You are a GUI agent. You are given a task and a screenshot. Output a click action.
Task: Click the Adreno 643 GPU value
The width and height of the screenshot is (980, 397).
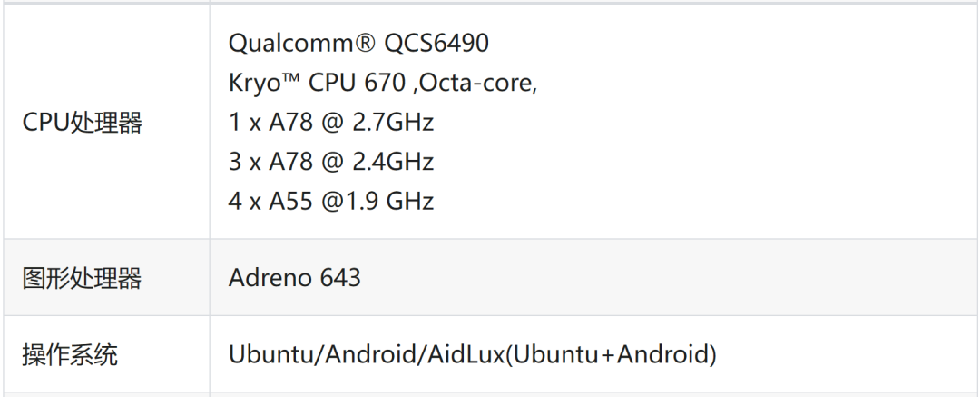[x=295, y=278]
